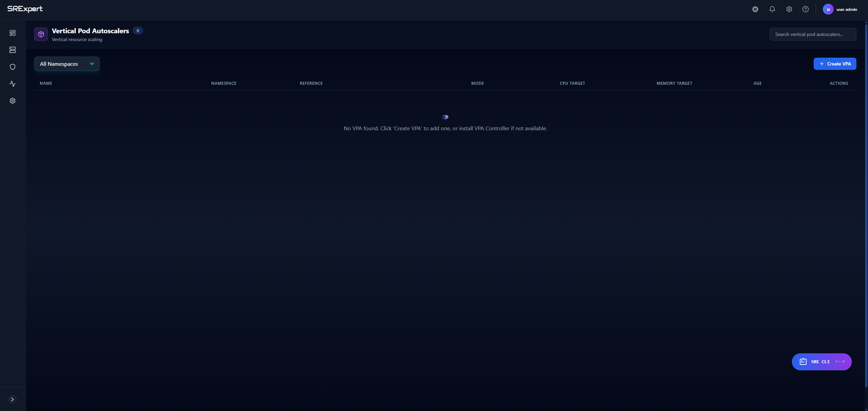Launch the SRE CLI floating button
868x411 pixels.
coord(821,361)
